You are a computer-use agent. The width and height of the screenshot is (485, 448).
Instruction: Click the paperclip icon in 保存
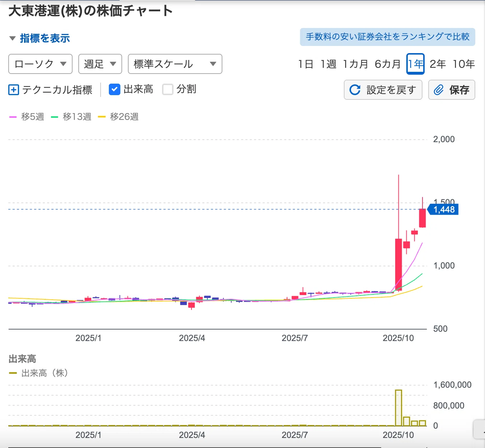click(x=439, y=90)
